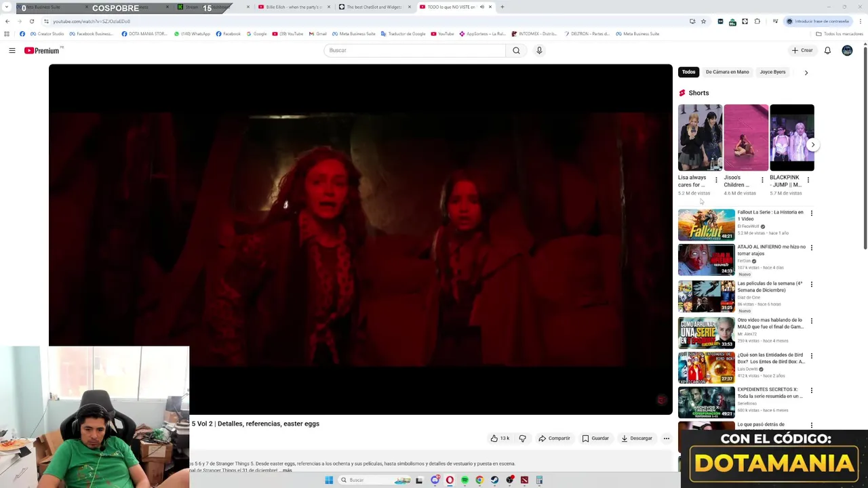
Task: Go back with browser back arrow
Action: [7, 21]
